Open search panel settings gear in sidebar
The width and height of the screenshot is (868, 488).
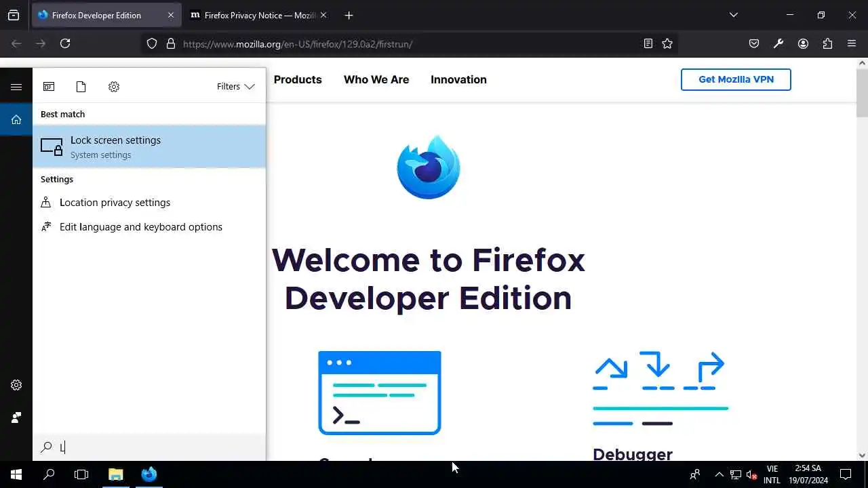(16, 385)
